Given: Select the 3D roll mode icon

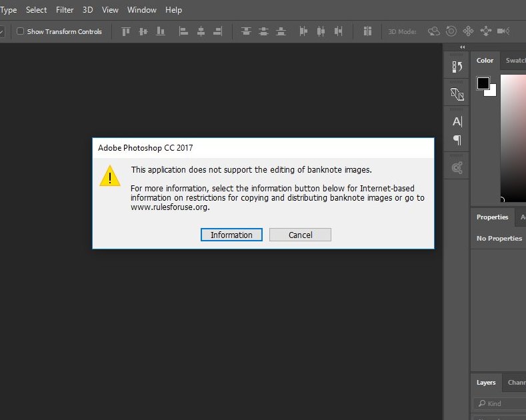Looking at the screenshot, I should tap(451, 31).
